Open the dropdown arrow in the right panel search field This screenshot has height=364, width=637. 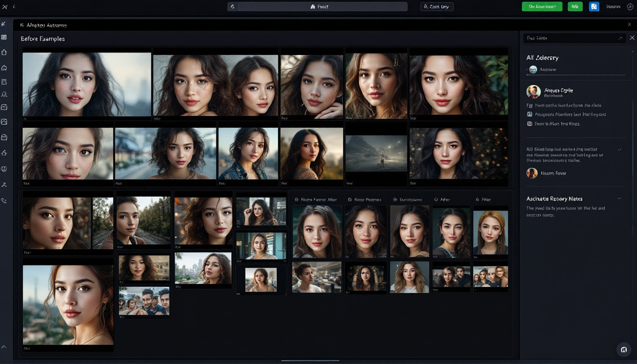coord(620,38)
